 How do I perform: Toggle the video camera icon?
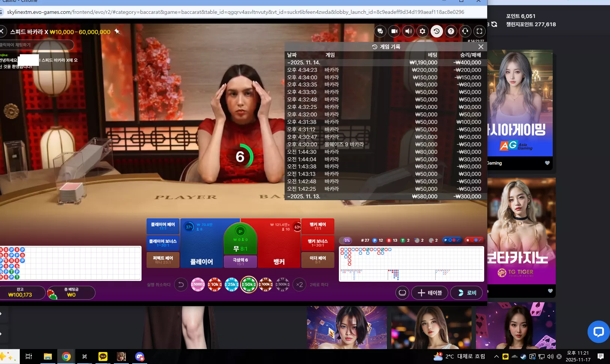point(394,31)
